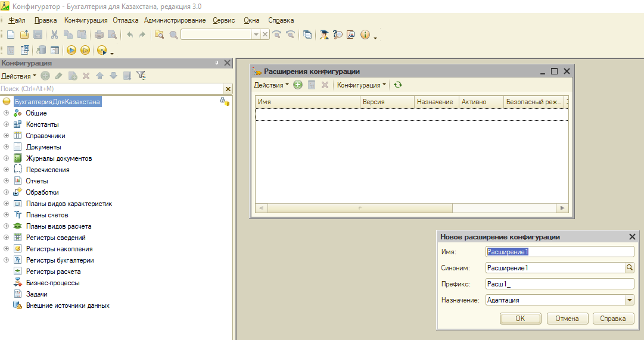Click the Open file icon in toolbar

pyautogui.click(x=24, y=35)
